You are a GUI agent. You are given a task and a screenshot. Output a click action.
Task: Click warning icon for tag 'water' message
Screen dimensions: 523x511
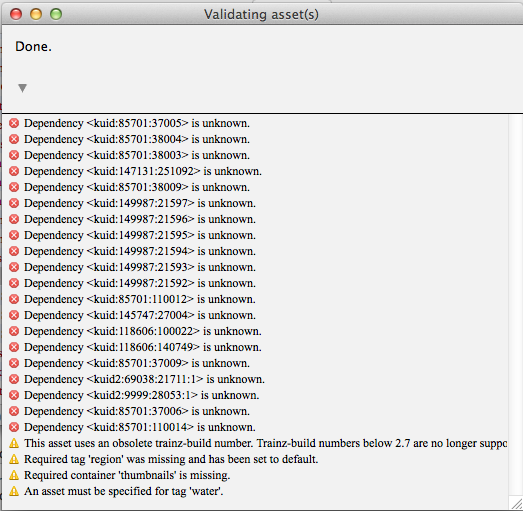[14, 491]
